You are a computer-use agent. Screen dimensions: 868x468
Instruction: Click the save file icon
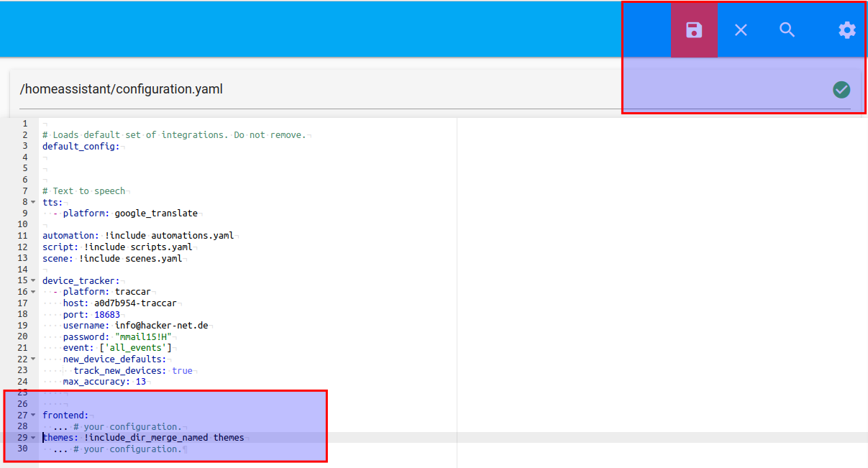pos(694,29)
